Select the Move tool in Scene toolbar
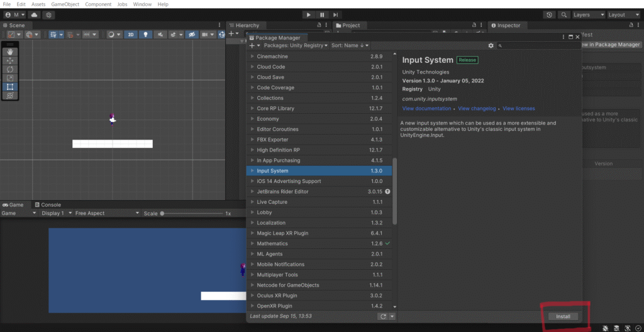This screenshot has height=332, width=644. pos(10,60)
